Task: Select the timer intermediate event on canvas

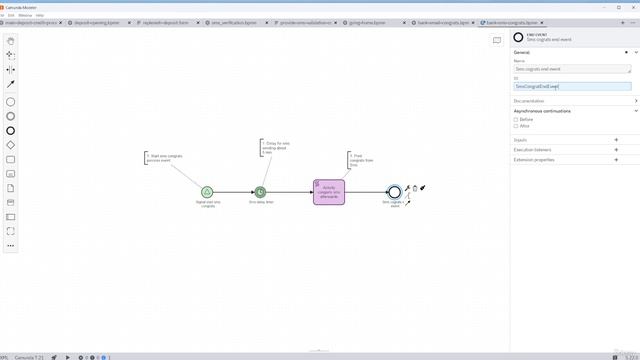Action: [260, 192]
